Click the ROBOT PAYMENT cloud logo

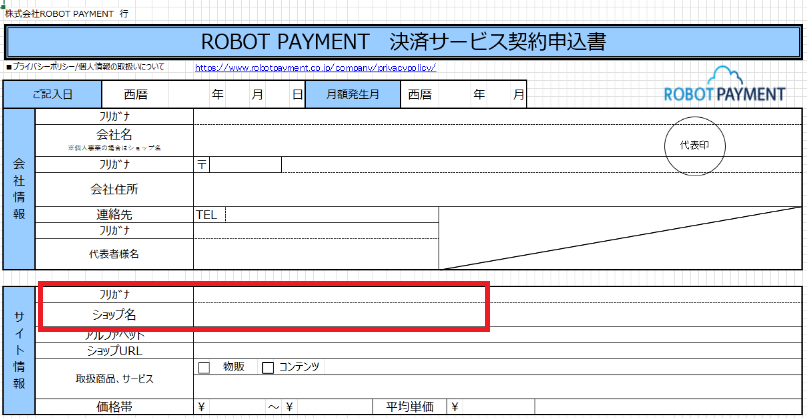click(725, 83)
